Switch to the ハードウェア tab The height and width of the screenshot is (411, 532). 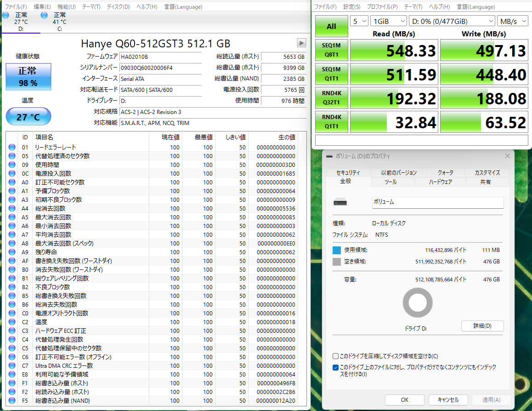440,182
